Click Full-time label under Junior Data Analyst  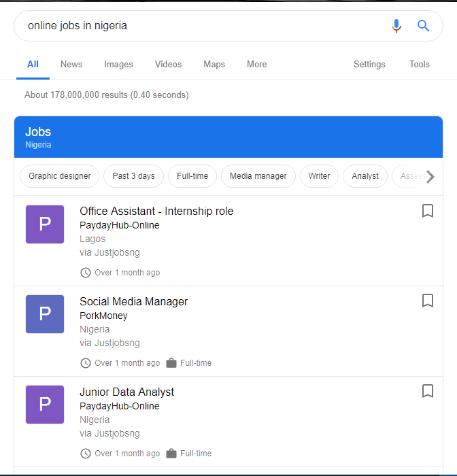point(196,454)
